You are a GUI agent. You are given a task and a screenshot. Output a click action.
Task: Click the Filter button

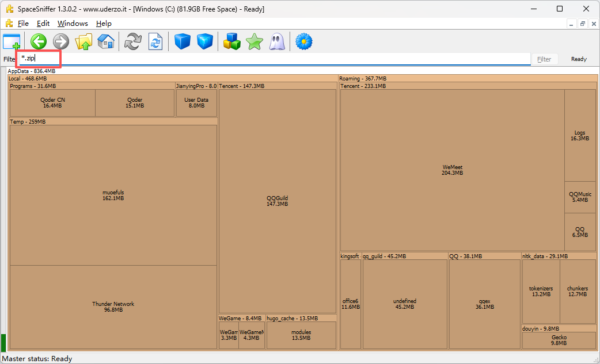(544, 59)
